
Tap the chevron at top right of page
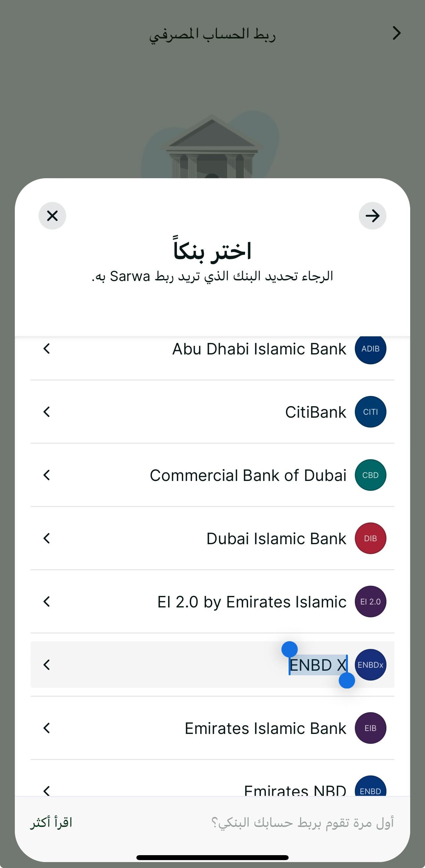[x=397, y=33]
